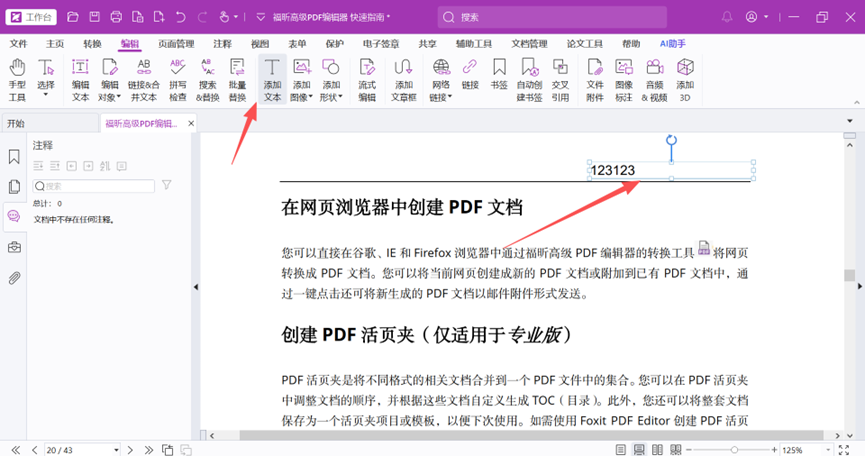Viewport: 865px width, 456px height.
Task: Switch to single page view mode
Action: coord(622,450)
